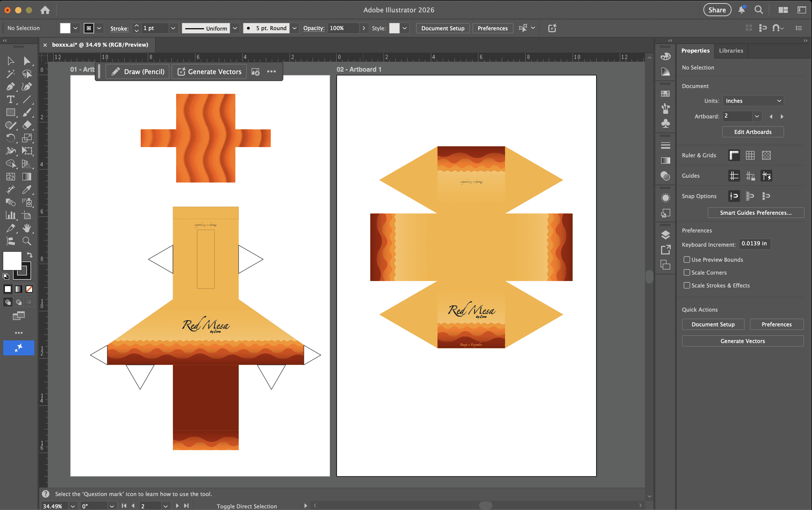Open the Units dropdown showing Inches
The image size is (812, 510).
coord(753,101)
